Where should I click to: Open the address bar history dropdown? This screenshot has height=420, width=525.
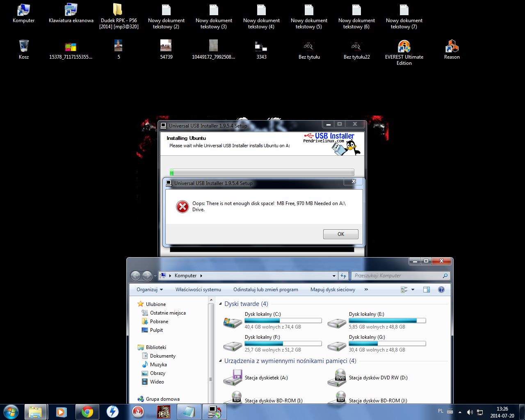(334, 276)
